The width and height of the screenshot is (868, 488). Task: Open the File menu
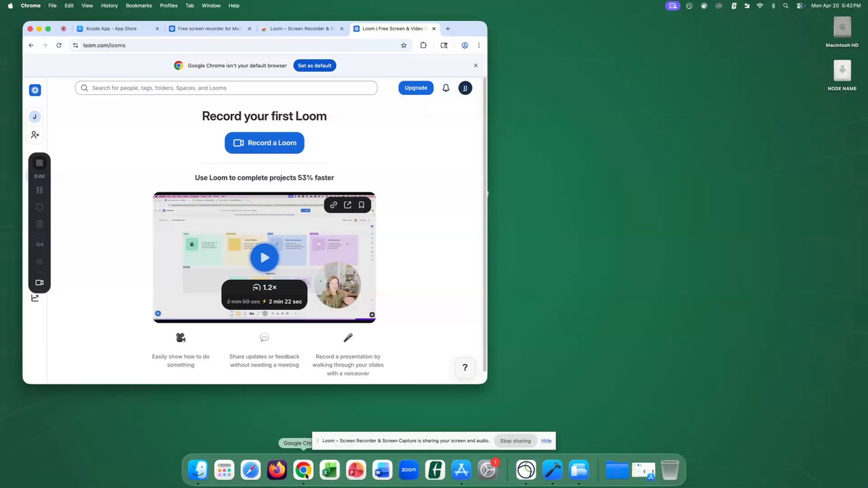click(52, 5)
